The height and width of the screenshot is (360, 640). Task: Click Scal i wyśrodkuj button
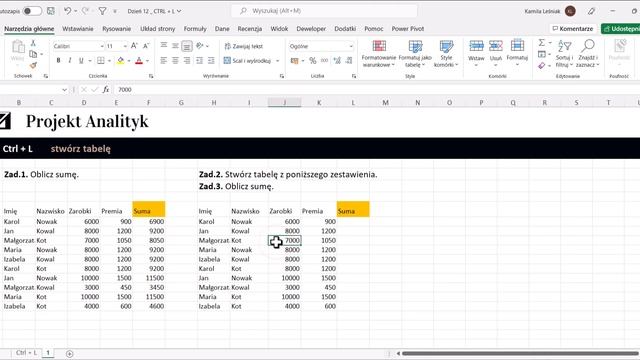pyautogui.click(x=247, y=60)
